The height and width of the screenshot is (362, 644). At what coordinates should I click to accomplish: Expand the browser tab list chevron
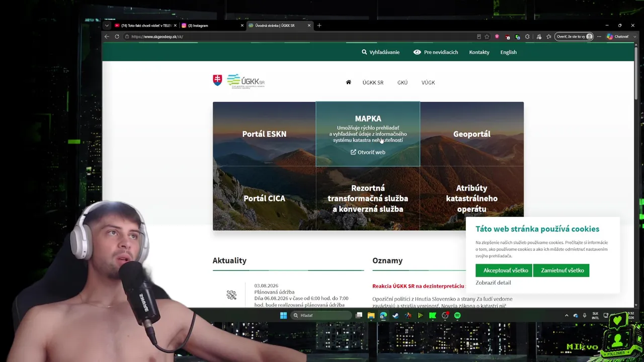107,26
